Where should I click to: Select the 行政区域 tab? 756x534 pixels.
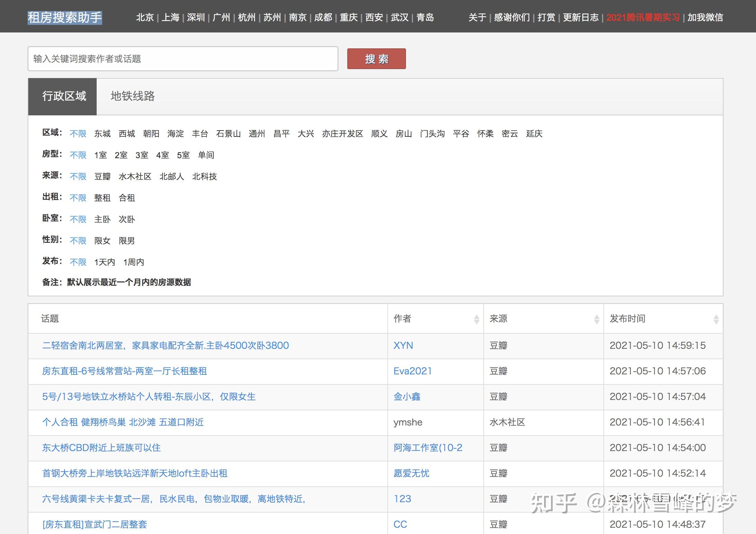click(64, 96)
